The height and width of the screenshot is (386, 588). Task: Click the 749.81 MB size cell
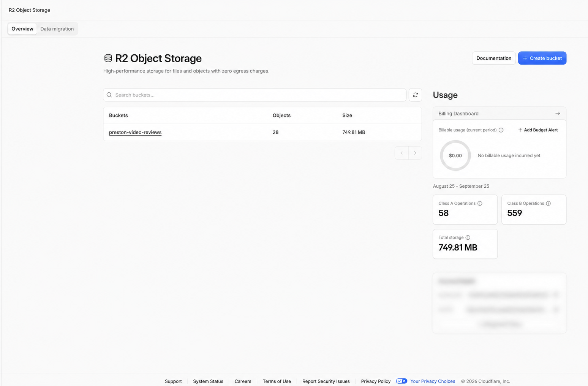coord(354,132)
